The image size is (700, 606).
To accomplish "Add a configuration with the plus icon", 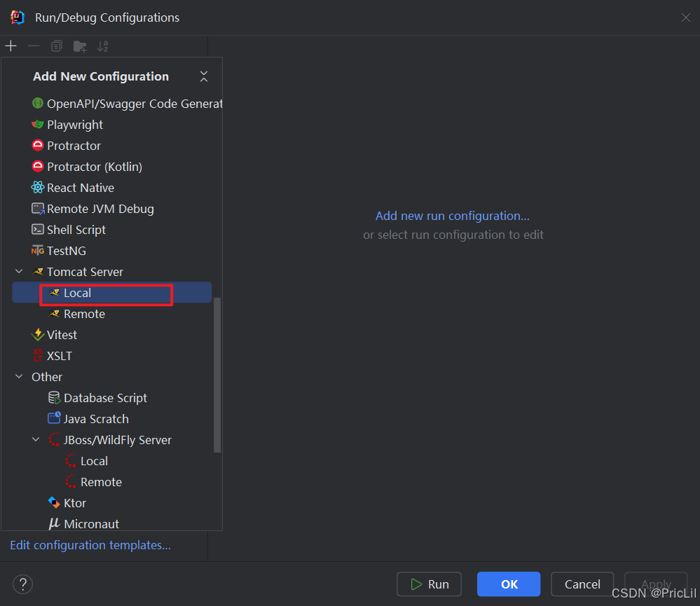I will pyautogui.click(x=11, y=46).
